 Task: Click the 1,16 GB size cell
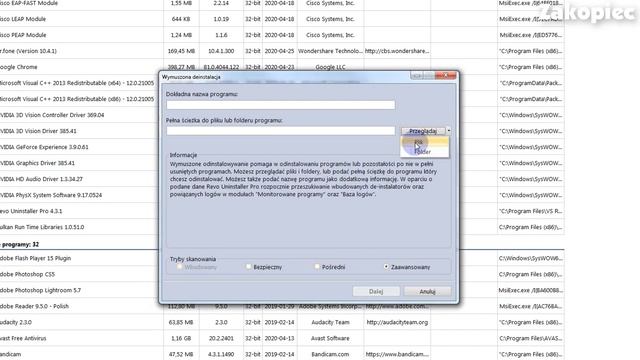coord(181,338)
